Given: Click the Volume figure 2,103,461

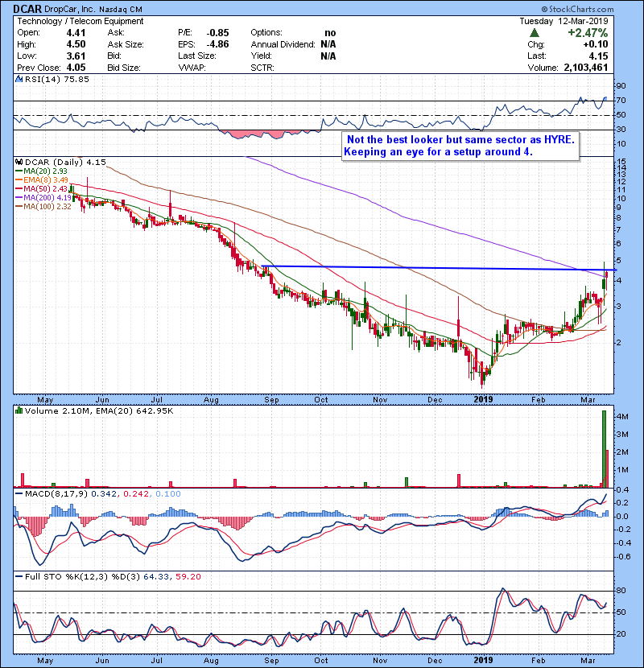Looking at the screenshot, I should [585, 68].
